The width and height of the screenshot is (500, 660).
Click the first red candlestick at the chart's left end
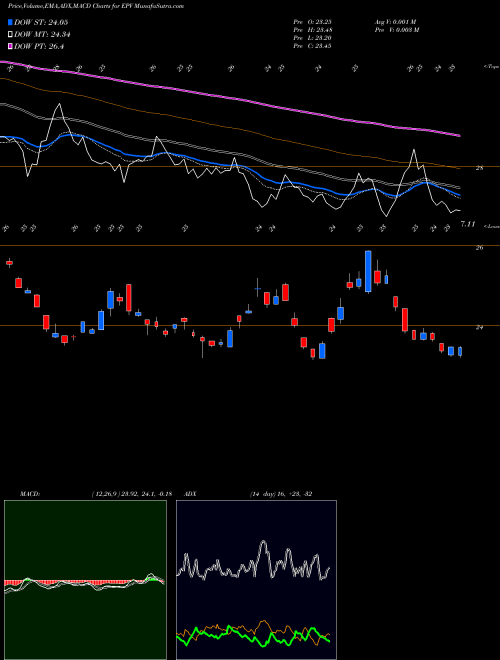(x=9, y=263)
